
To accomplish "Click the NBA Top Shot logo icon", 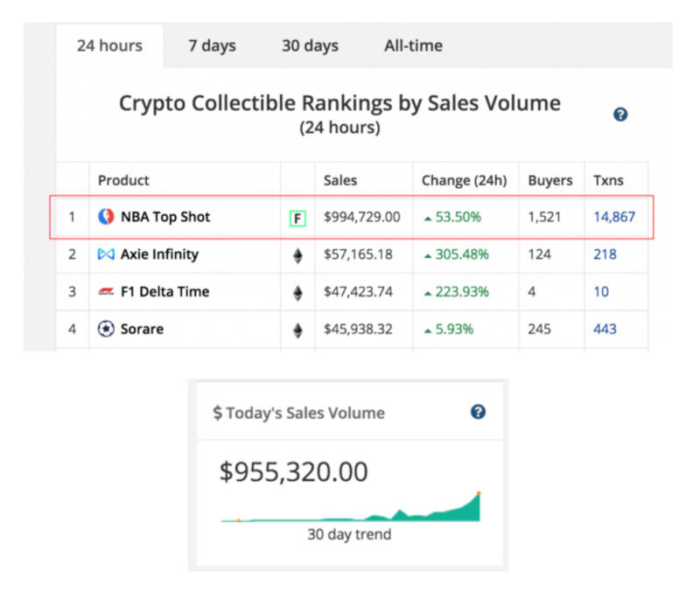I will [106, 217].
